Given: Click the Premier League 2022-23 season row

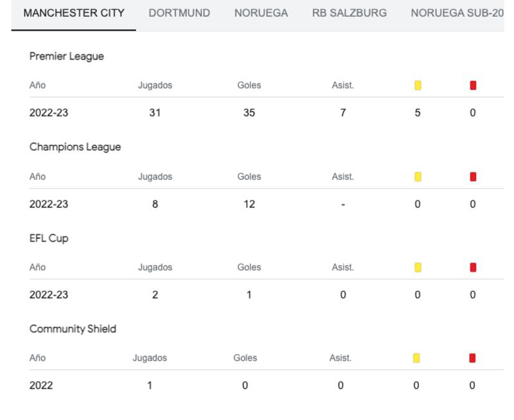Looking at the screenshot, I should 267,112.
